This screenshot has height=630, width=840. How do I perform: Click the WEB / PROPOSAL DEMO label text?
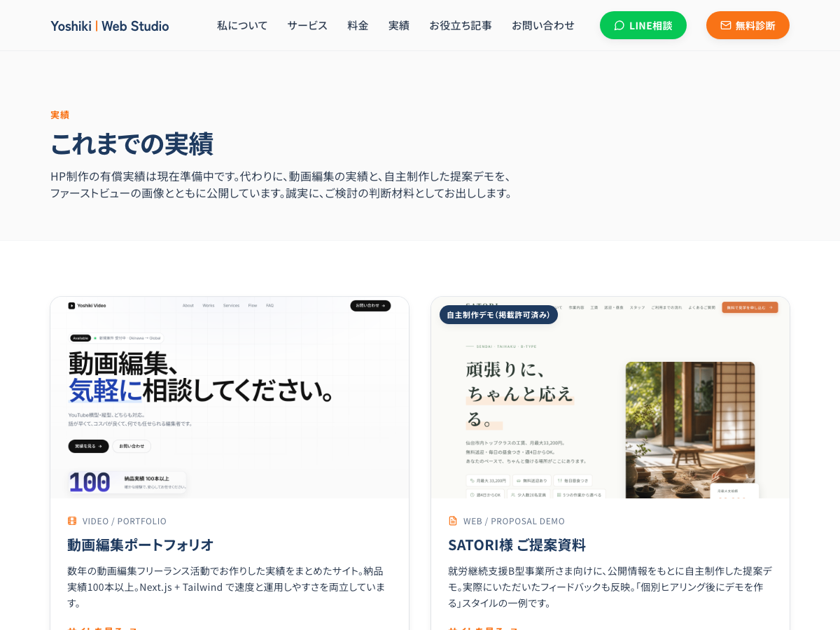click(x=514, y=521)
